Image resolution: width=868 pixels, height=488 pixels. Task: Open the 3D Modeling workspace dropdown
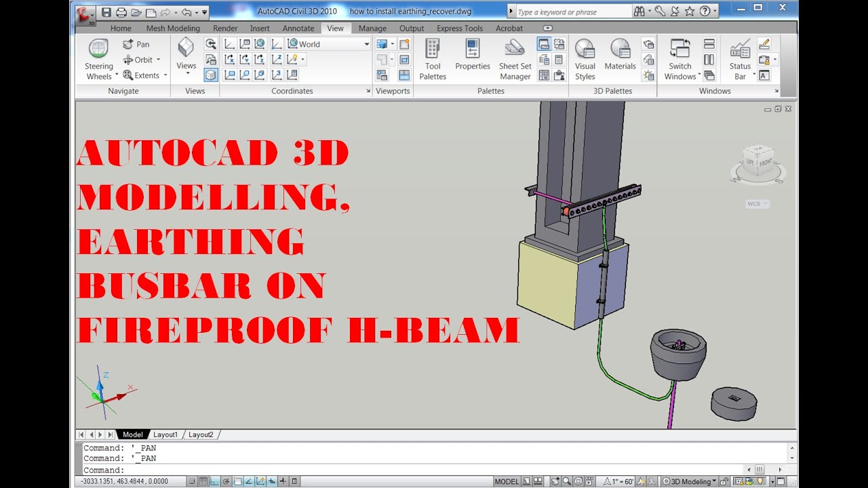tap(688, 481)
